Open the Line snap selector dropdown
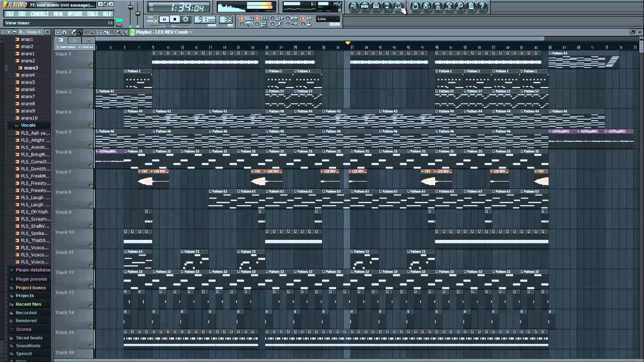Image resolution: width=644 pixels, height=362 pixels. tap(328, 19)
